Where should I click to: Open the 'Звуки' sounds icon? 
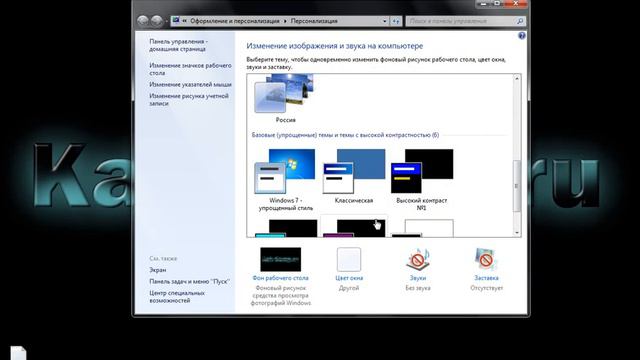418,259
